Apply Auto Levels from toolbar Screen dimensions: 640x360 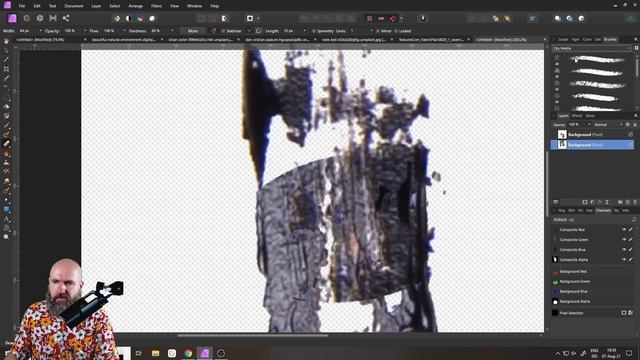[116, 18]
